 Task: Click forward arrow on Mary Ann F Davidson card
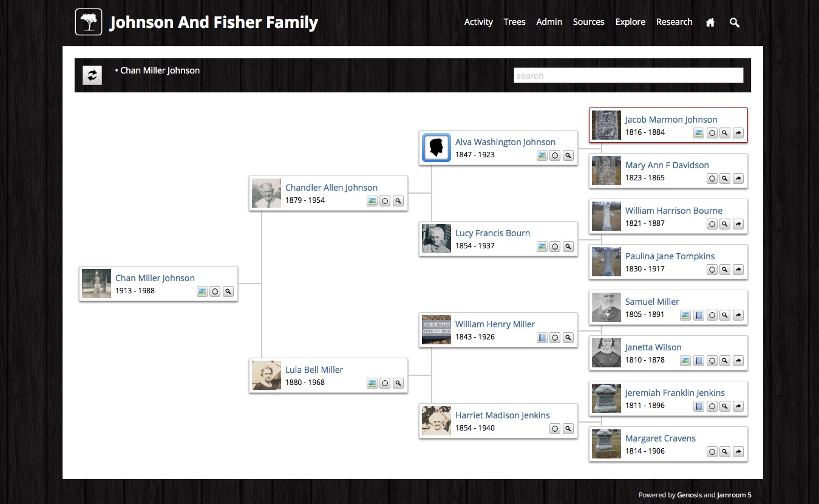tap(738, 179)
